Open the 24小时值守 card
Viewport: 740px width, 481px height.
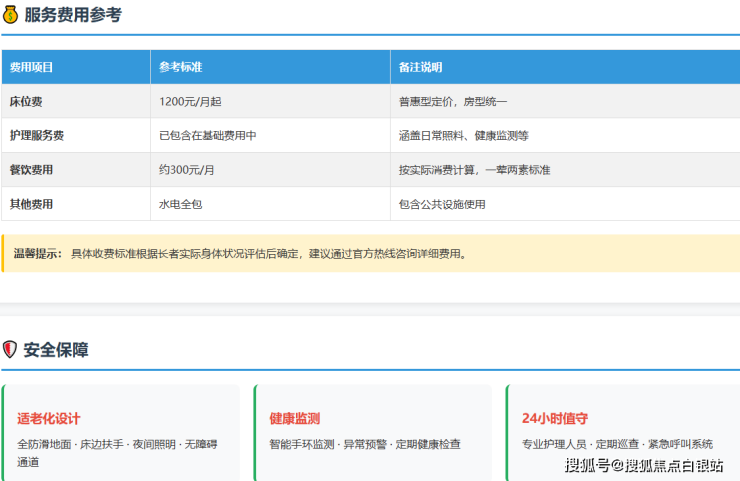[622, 432]
